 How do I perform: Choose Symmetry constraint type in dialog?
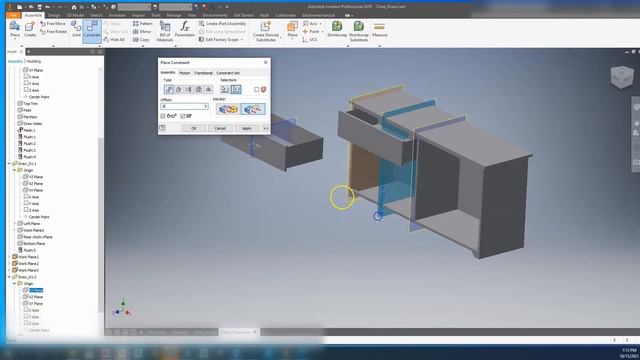click(x=208, y=89)
